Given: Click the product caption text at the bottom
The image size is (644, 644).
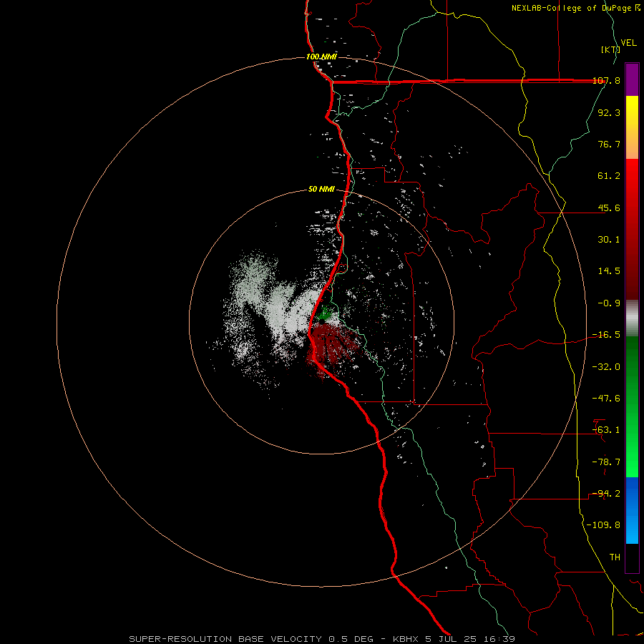Looking at the screenshot, I should [x=322, y=639].
